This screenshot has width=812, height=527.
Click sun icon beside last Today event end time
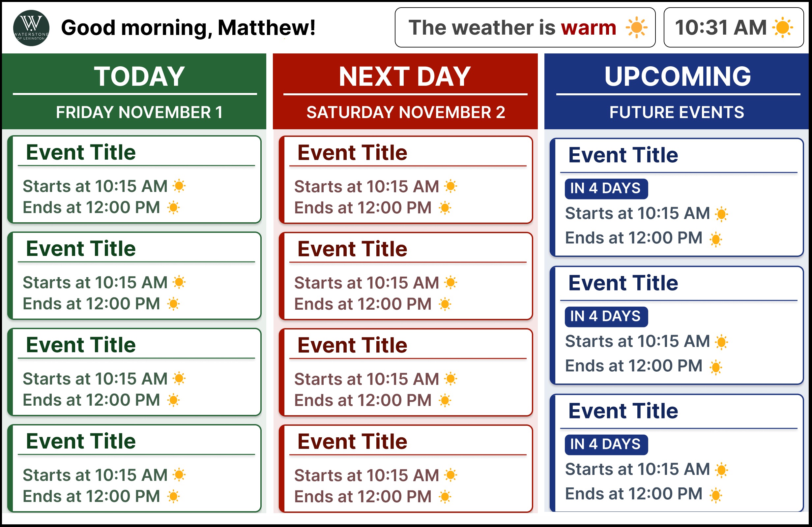(x=173, y=496)
